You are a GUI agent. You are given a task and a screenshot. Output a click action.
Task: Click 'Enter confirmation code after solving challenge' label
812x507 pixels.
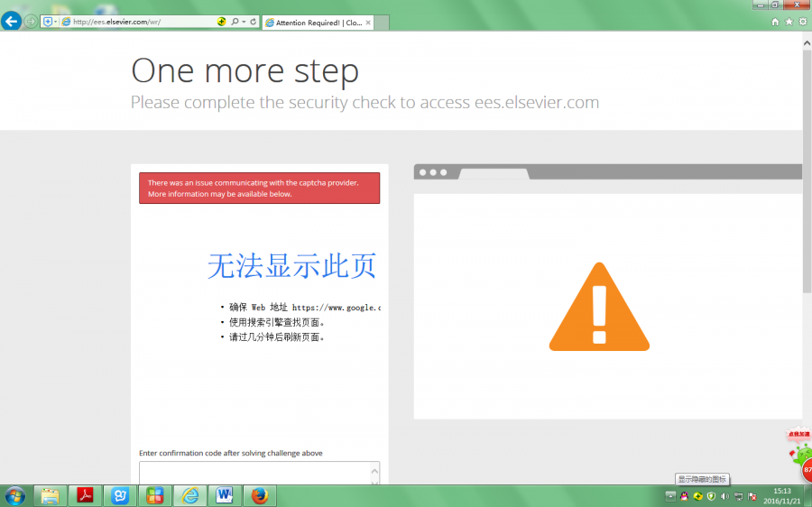click(x=230, y=453)
